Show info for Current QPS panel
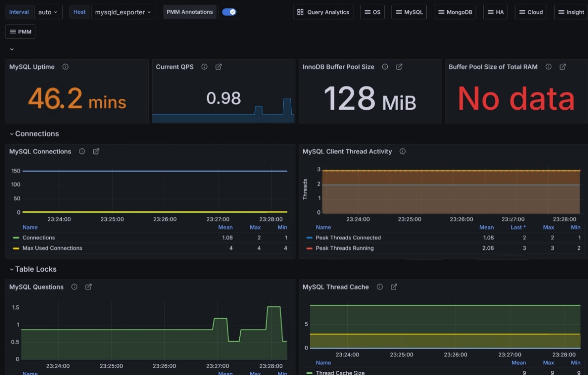The width and height of the screenshot is (588, 375). 204,67
